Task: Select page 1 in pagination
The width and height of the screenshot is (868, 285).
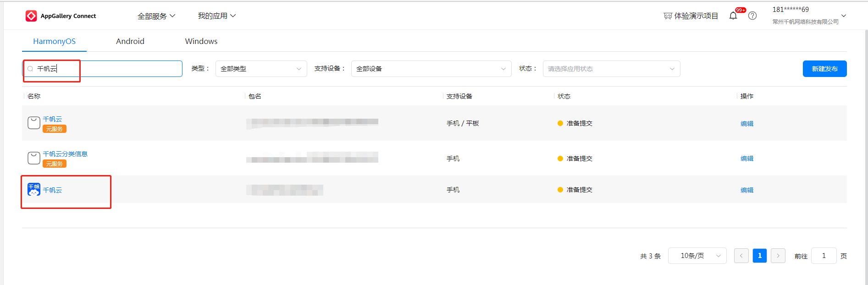Action: click(x=760, y=256)
